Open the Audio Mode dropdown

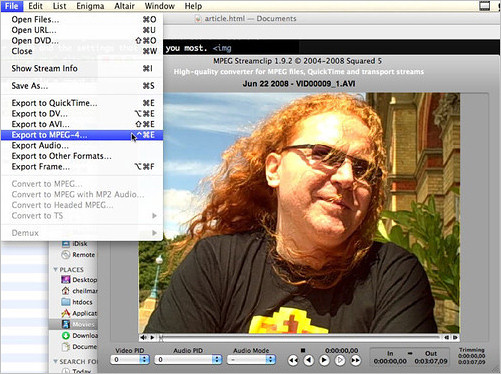click(x=251, y=360)
